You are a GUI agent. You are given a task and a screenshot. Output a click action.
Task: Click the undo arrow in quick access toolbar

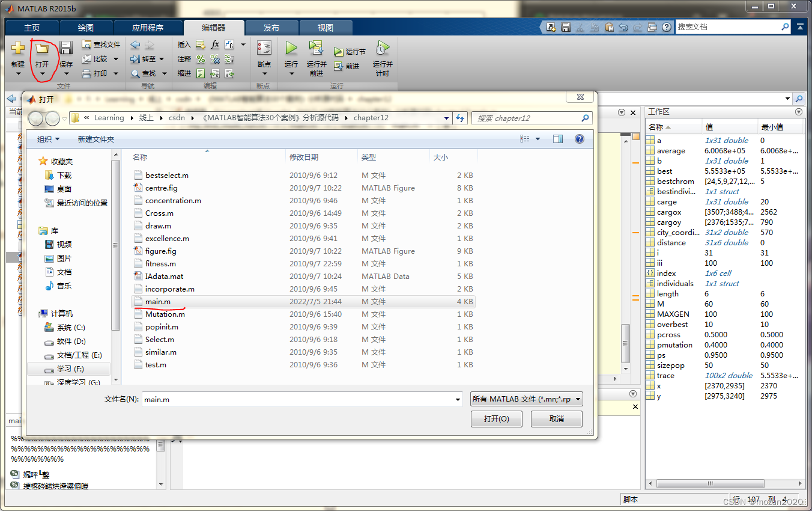(x=623, y=27)
